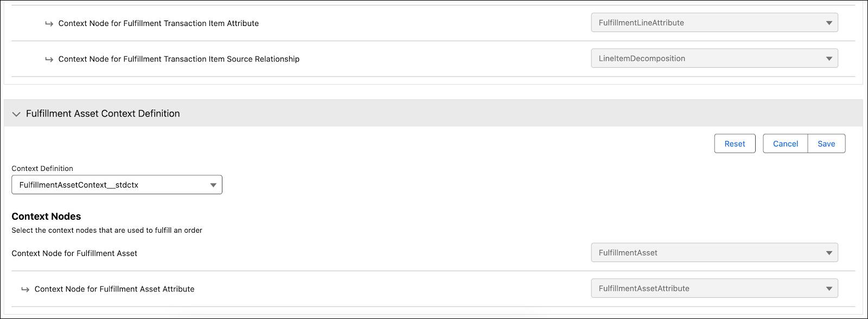Click the Reset button
The image size is (868, 319).
735,143
